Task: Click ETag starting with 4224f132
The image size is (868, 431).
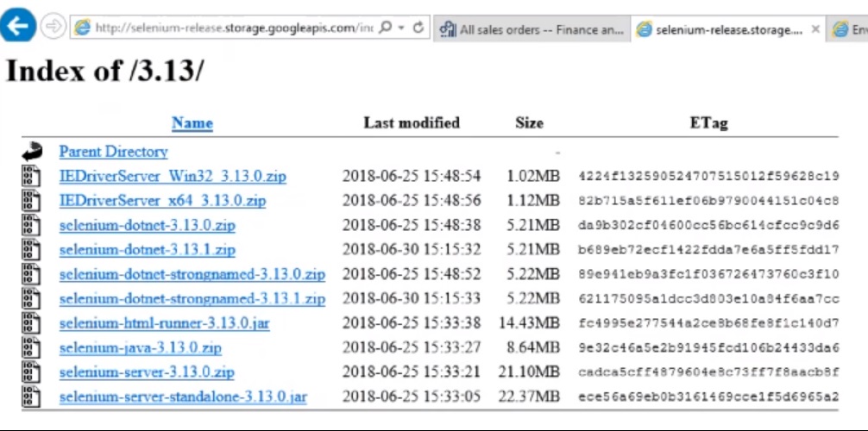Action: pos(708,177)
